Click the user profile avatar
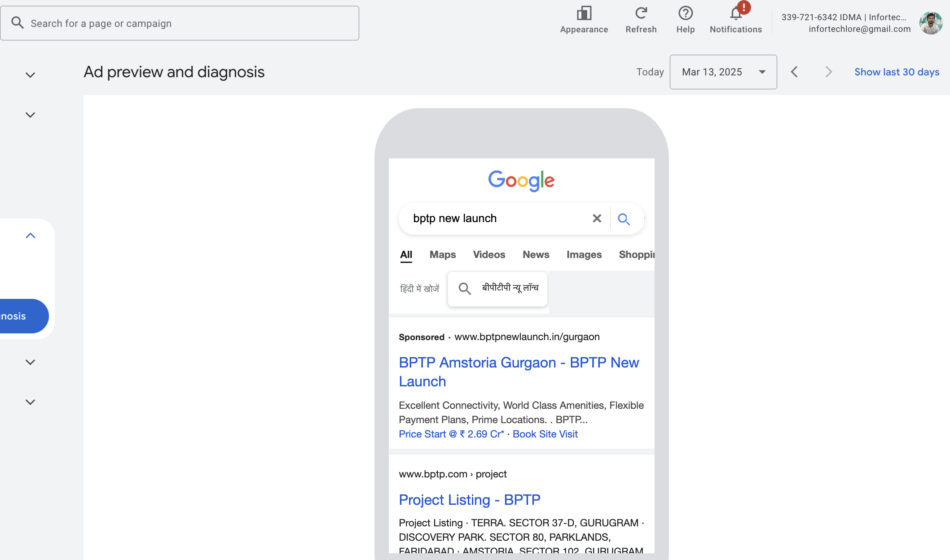Screen dimensions: 950x560 931,23
